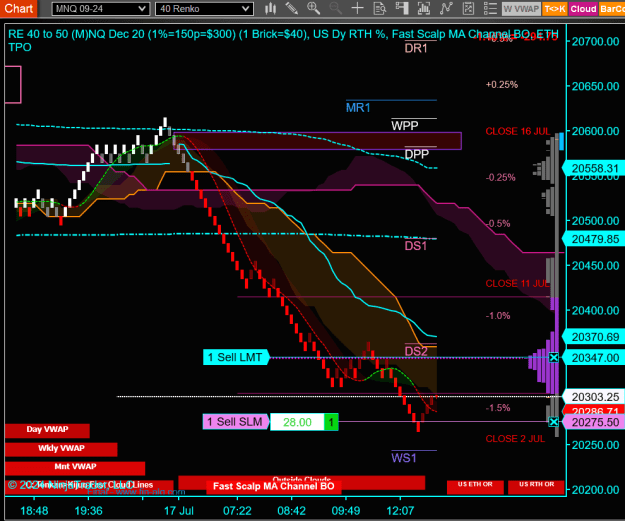Screen dimensions: 625x521
Task: Click the 20479.85 price marker
Action: 594,239
